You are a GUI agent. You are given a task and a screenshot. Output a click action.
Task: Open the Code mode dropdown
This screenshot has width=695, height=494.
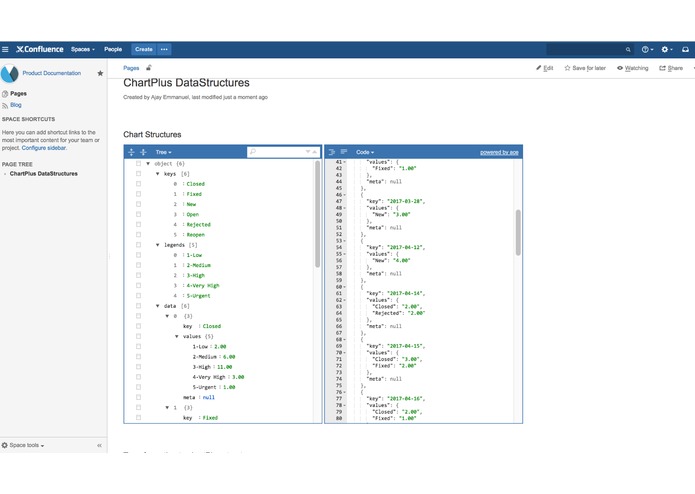[365, 152]
